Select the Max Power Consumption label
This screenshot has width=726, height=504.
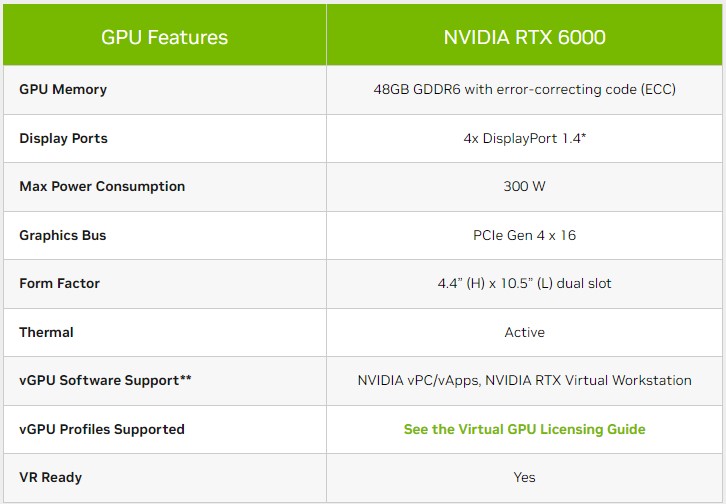click(102, 186)
